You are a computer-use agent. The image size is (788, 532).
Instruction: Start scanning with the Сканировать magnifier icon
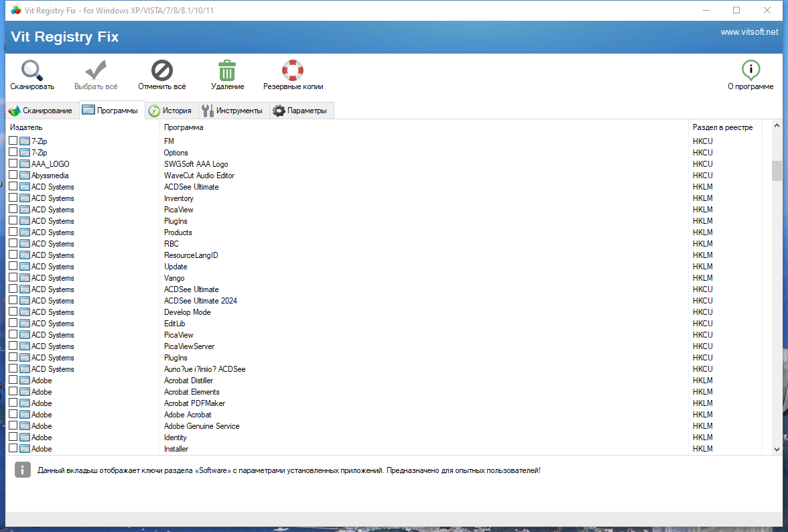pyautogui.click(x=32, y=70)
